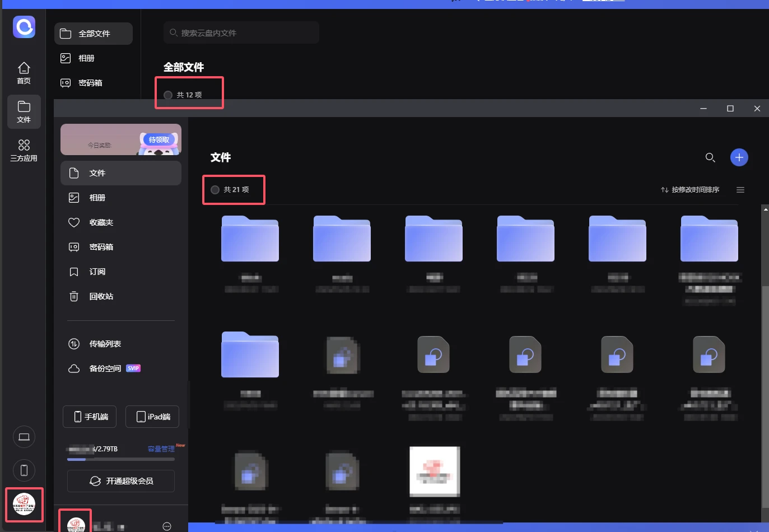
Task: Click the computer device icon
Action: click(24, 437)
